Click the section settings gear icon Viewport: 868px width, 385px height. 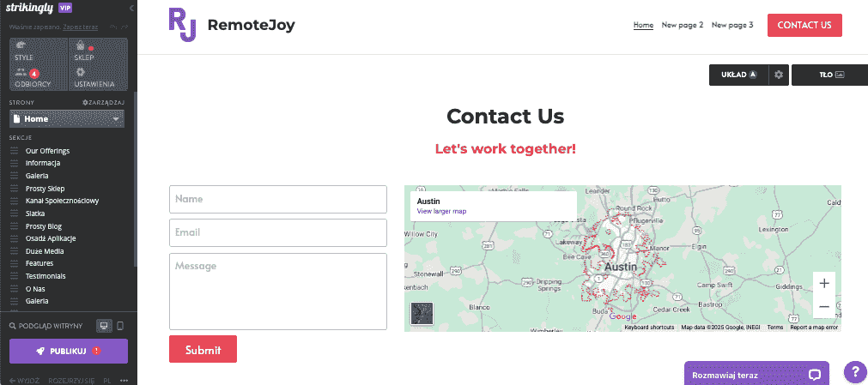click(x=779, y=75)
